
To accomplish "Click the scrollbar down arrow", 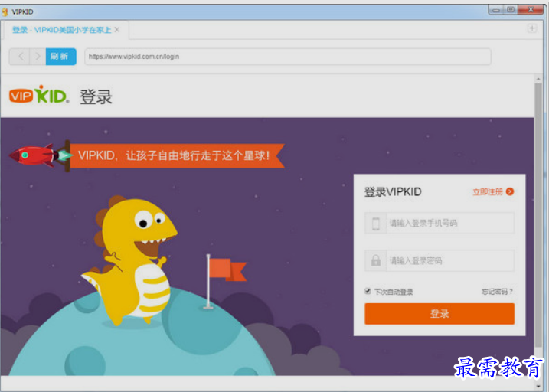I will click(538, 387).
